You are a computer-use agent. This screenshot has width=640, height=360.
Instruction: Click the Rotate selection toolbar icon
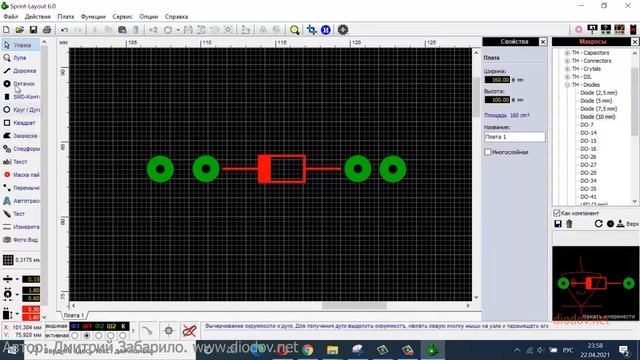[x=168, y=30]
